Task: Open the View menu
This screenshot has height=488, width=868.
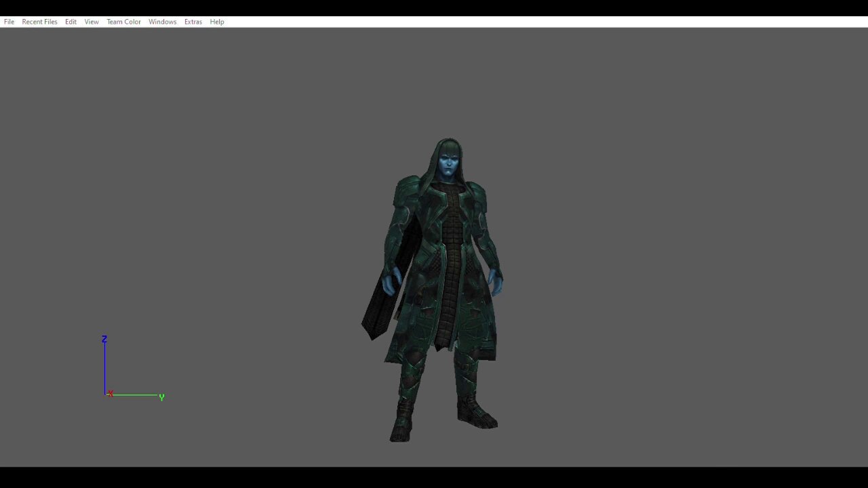Action: [x=92, y=22]
